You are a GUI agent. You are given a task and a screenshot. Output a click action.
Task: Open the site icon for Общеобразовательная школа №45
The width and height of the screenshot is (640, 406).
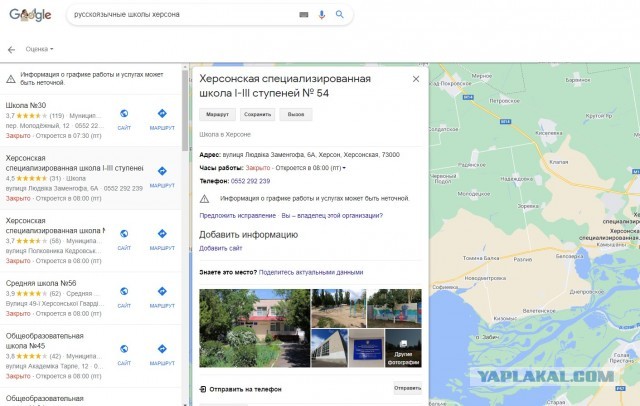pyautogui.click(x=124, y=349)
